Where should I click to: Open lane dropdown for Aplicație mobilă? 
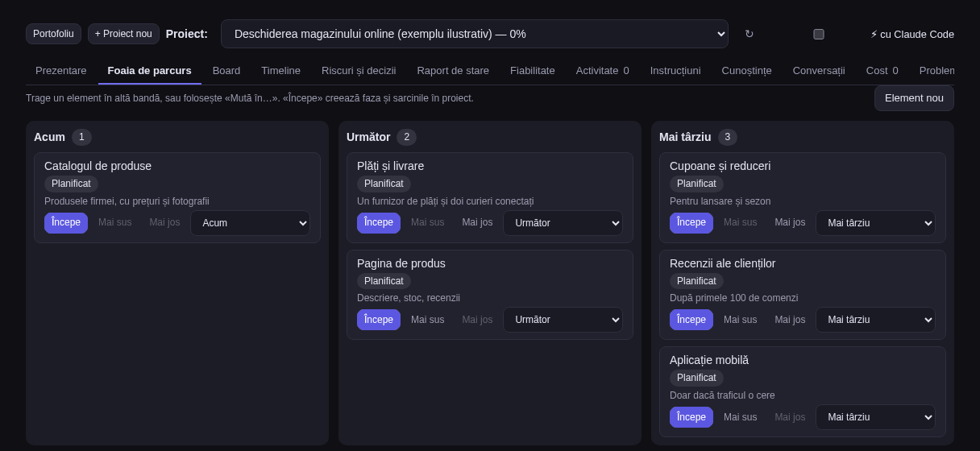[875, 417]
